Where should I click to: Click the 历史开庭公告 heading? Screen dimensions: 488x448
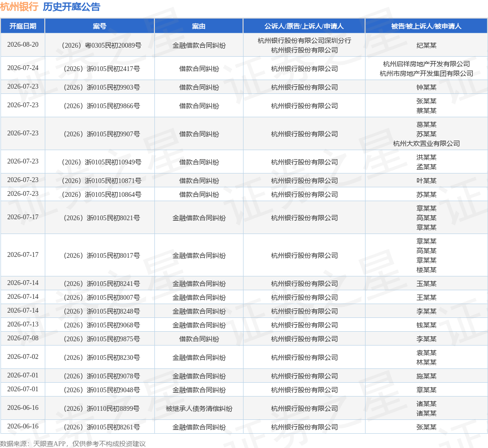click(71, 7)
